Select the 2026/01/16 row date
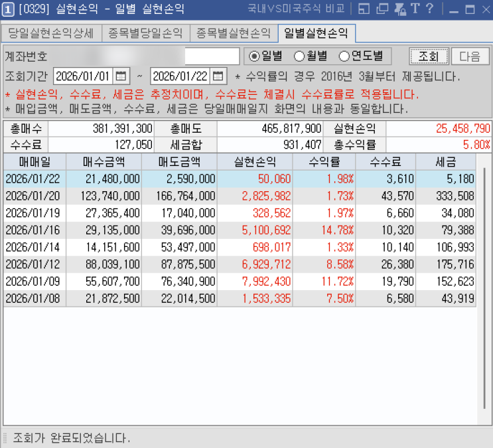This screenshot has height=448, width=493. pyautogui.click(x=33, y=230)
